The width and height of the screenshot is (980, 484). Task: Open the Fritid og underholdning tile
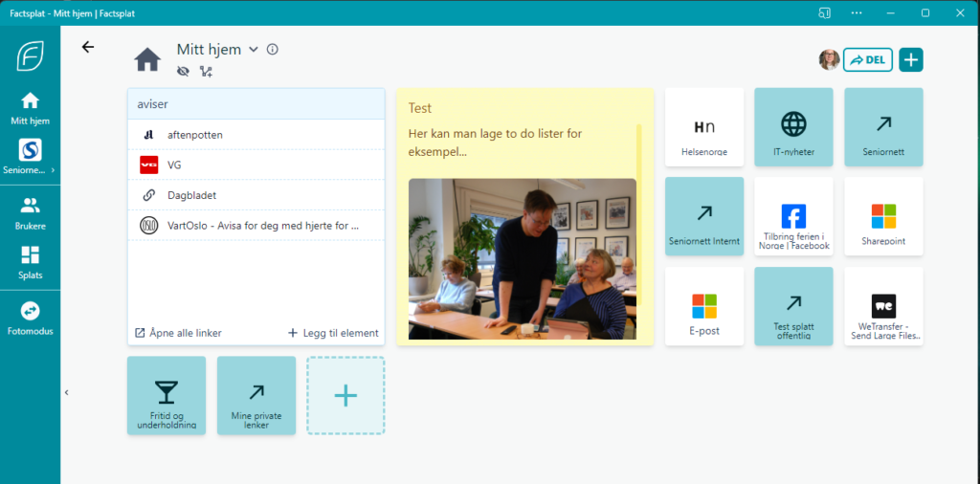point(166,395)
